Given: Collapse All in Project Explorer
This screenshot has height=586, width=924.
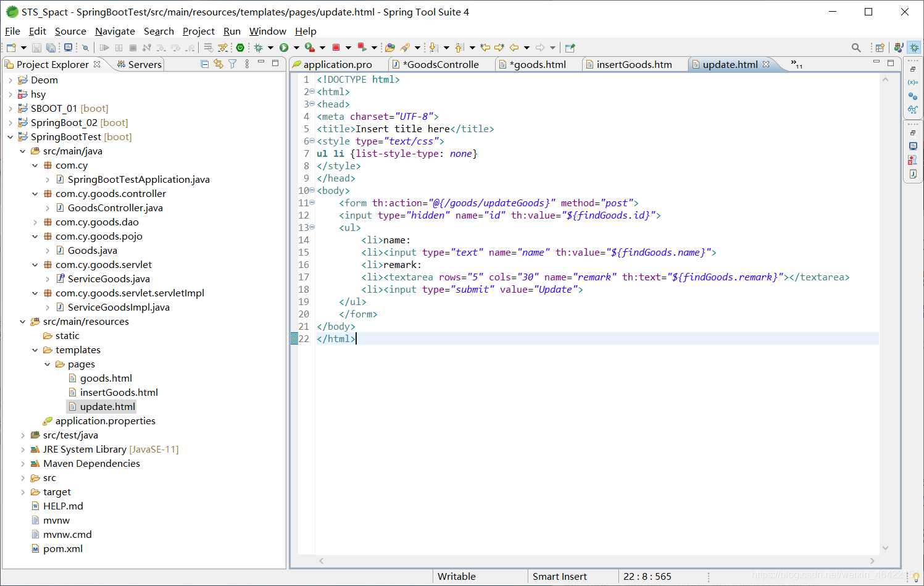Looking at the screenshot, I should click(x=205, y=64).
